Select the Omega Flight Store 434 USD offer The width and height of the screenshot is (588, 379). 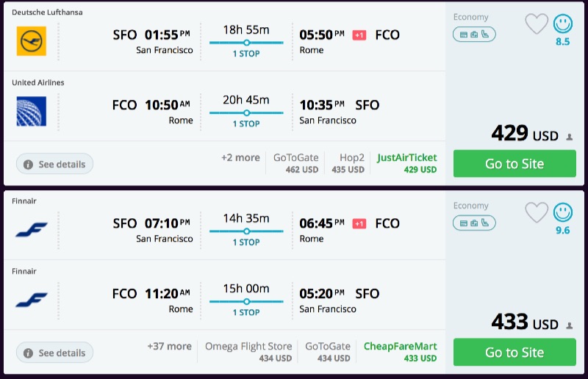click(248, 352)
